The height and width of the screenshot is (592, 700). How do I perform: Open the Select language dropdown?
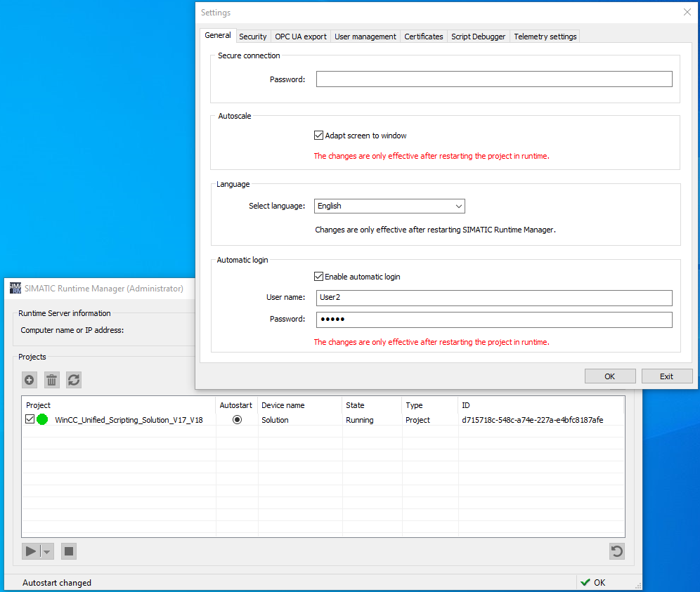point(389,206)
